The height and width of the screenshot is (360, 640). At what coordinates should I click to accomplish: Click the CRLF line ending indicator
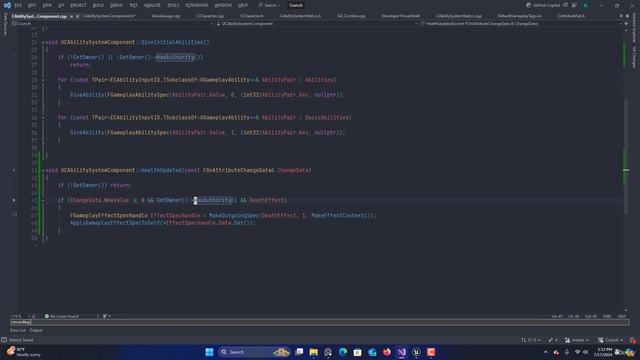coord(621,316)
